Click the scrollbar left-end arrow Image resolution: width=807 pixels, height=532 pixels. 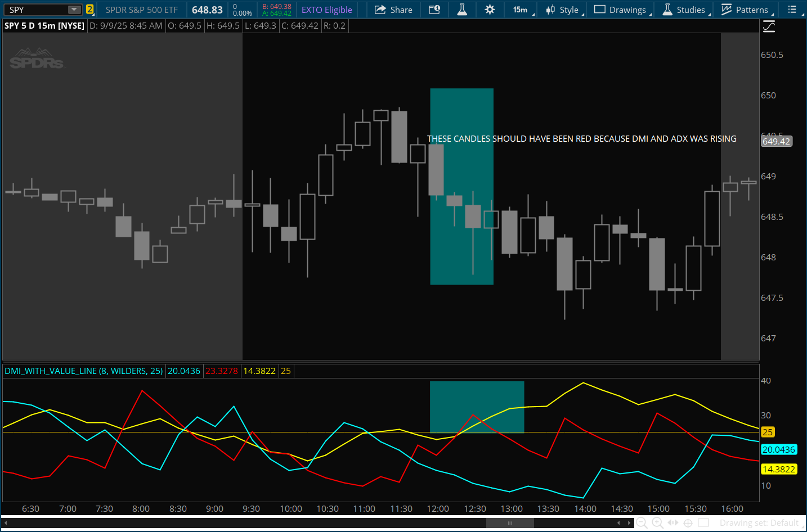pyautogui.click(x=6, y=523)
